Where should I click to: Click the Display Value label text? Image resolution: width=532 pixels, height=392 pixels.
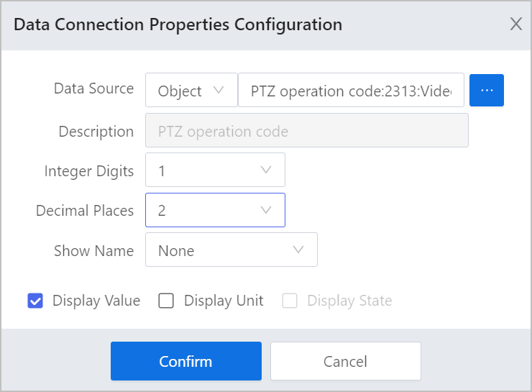click(x=96, y=301)
